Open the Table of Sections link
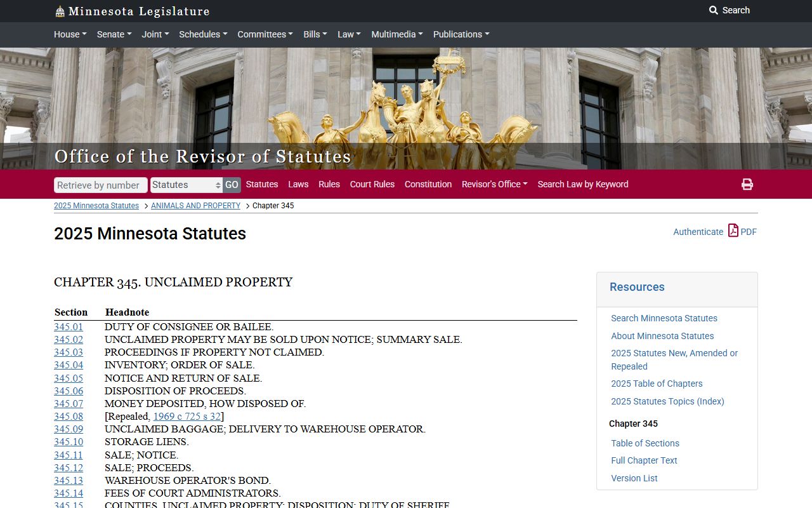Viewport: 812px width, 508px height. pyautogui.click(x=645, y=443)
